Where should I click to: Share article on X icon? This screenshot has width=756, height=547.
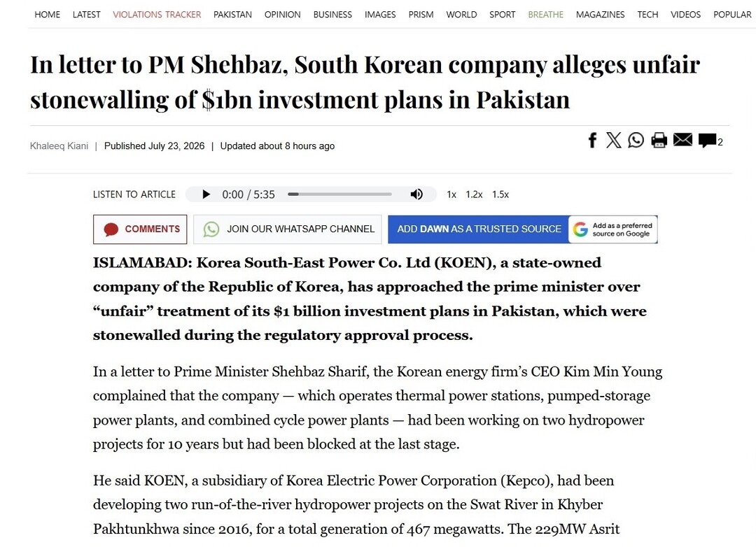click(613, 140)
